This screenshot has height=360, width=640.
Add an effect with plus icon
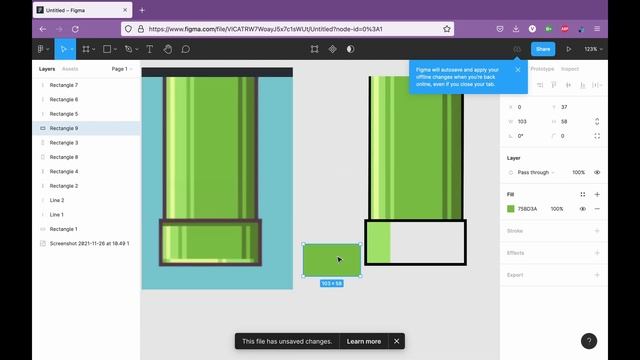point(597,253)
